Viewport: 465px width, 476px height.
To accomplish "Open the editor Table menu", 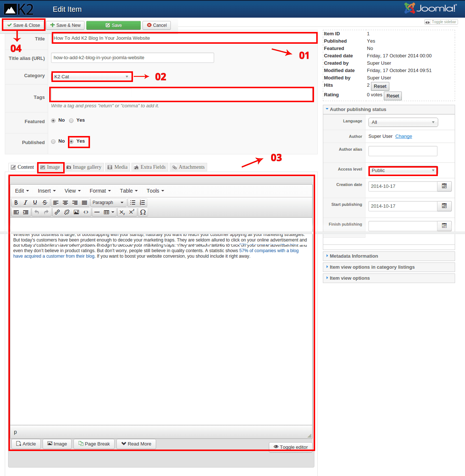I will (x=129, y=191).
